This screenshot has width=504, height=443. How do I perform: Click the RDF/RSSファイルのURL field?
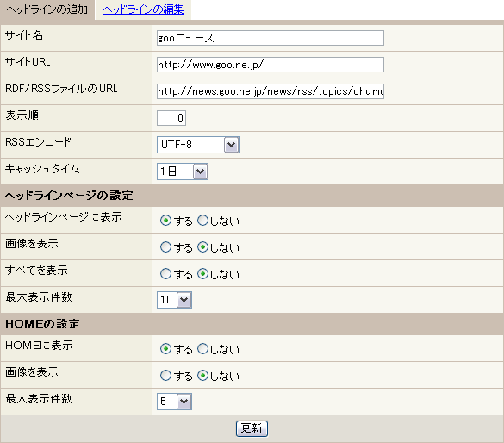[x=271, y=91]
